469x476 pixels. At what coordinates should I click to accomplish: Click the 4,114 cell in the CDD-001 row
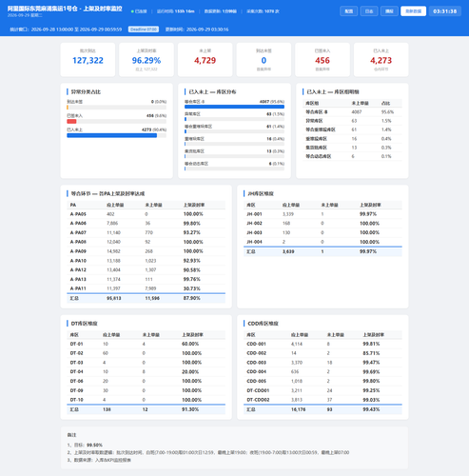(297, 344)
